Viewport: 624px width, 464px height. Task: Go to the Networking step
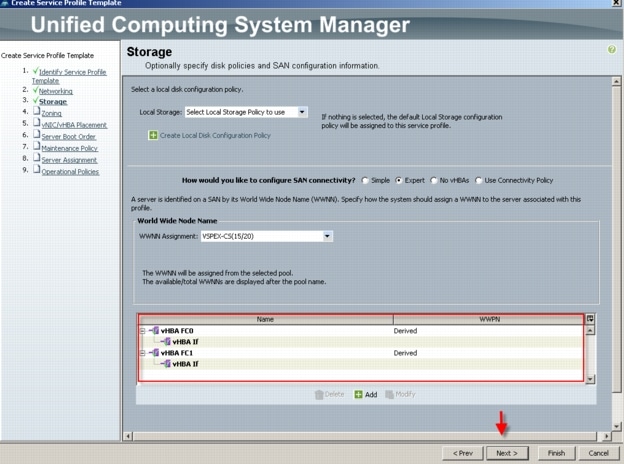click(56, 91)
